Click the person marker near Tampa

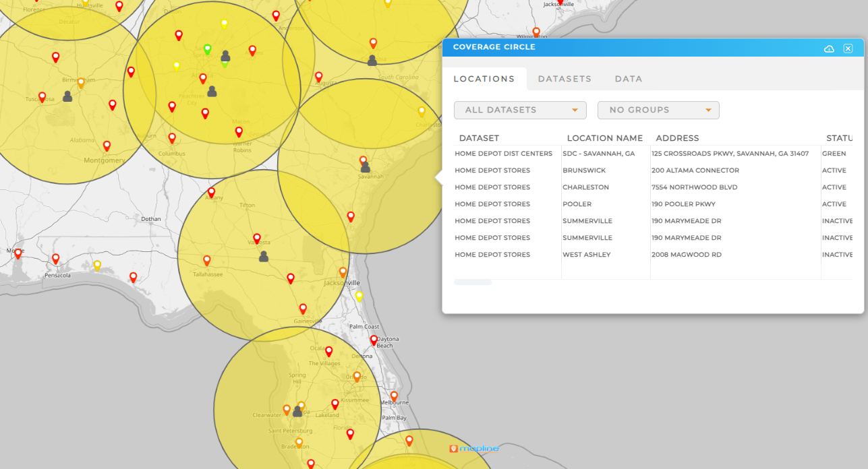click(x=298, y=410)
